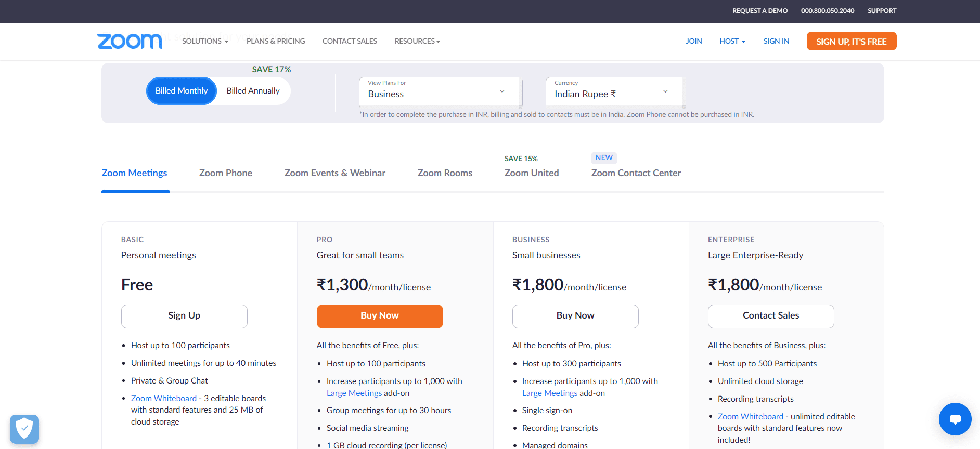This screenshot has width=980, height=449.
Task: Click 'Large Enterprise-Ready' text
Action: (x=756, y=255)
